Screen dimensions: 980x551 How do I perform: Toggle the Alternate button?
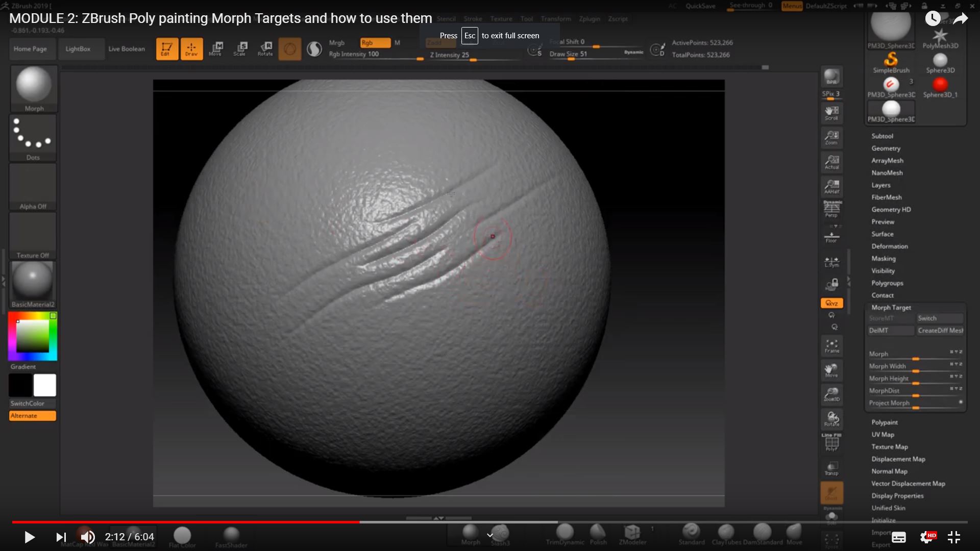click(x=32, y=416)
